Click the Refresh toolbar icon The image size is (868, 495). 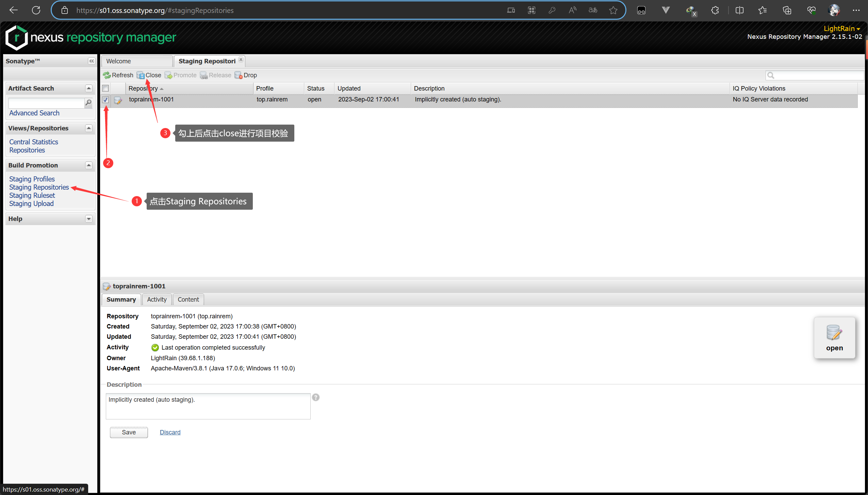point(107,75)
